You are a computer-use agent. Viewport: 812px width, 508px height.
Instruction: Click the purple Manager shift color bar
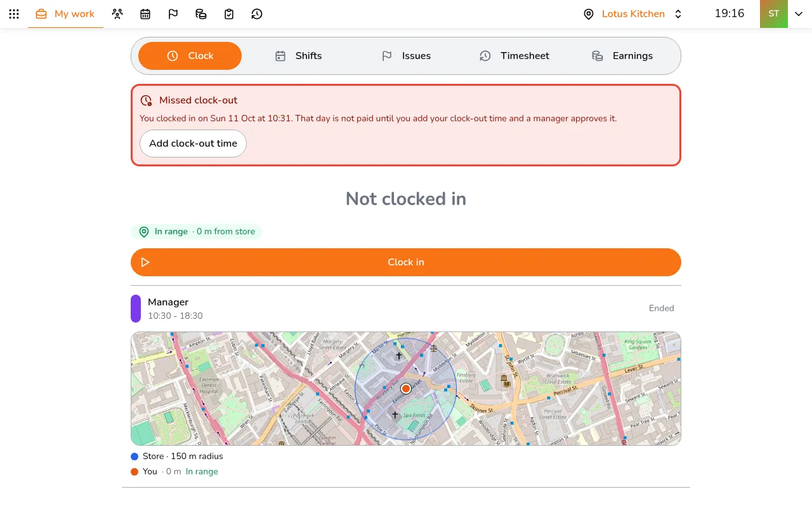click(x=136, y=309)
